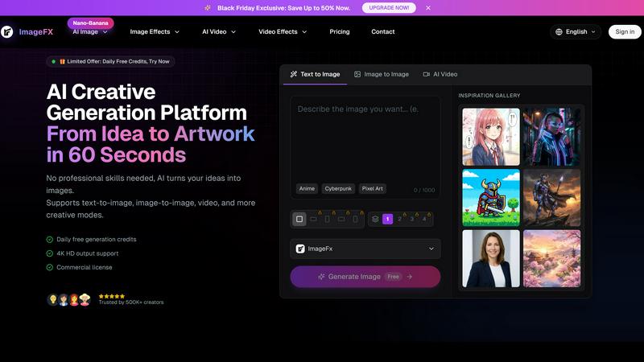Select the square aspect ratio icon
644x362 pixels.
point(299,219)
